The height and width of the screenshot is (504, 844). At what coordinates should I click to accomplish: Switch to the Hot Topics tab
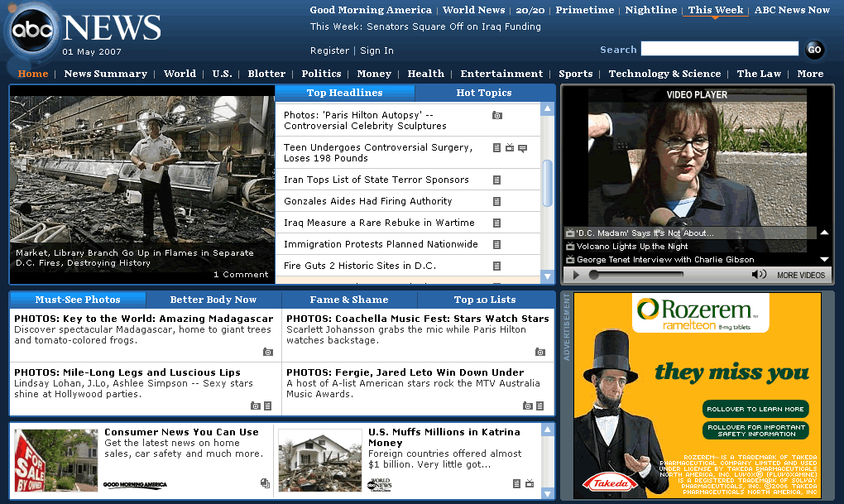tap(484, 93)
